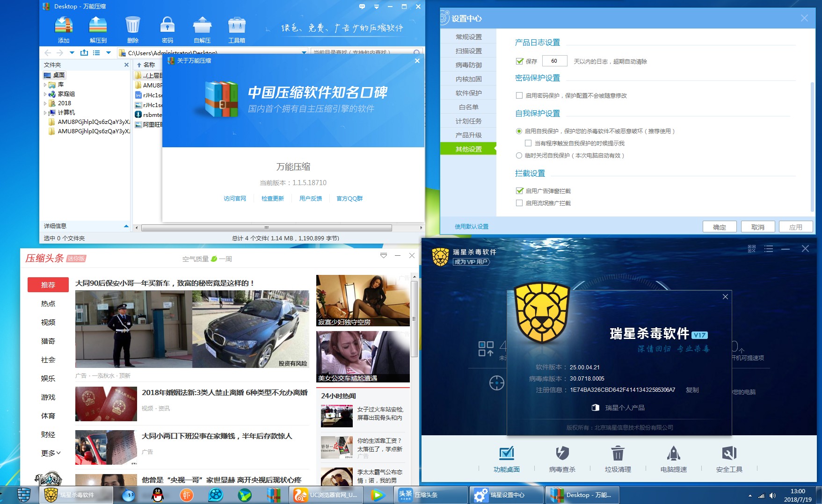Click the volume speaker icon in system tray
Image resolution: width=822 pixels, height=504 pixels.
[x=772, y=496]
